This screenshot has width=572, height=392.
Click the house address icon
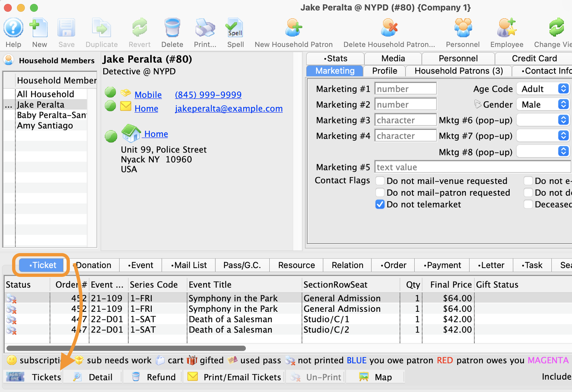[x=131, y=133]
